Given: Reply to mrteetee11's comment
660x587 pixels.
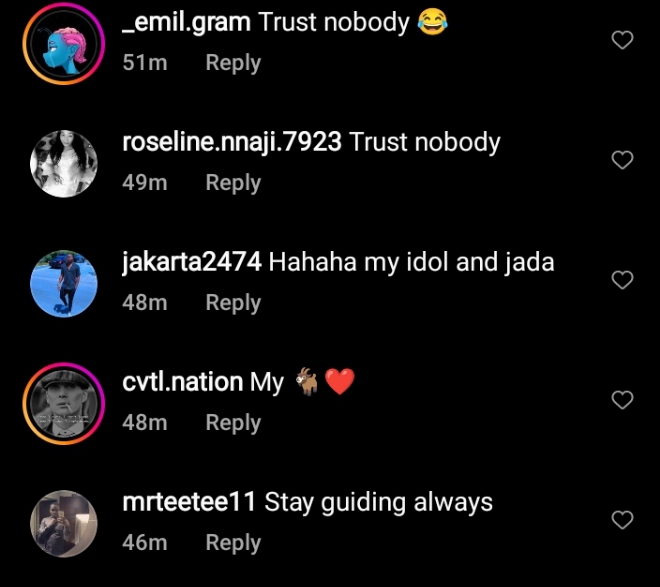Looking at the screenshot, I should (x=233, y=543).
